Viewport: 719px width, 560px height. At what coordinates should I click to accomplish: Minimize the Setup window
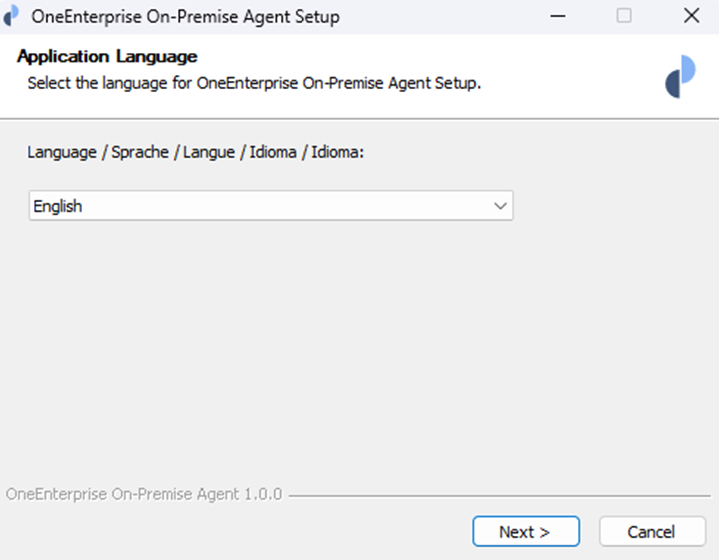coord(557,17)
